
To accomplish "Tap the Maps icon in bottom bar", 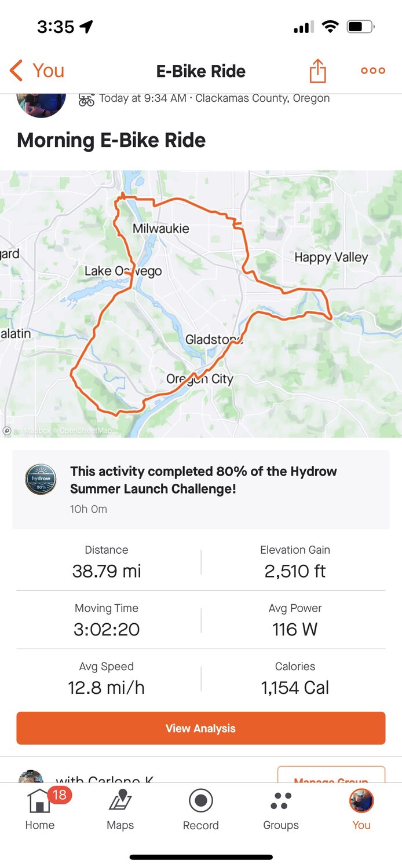I will 120,801.
